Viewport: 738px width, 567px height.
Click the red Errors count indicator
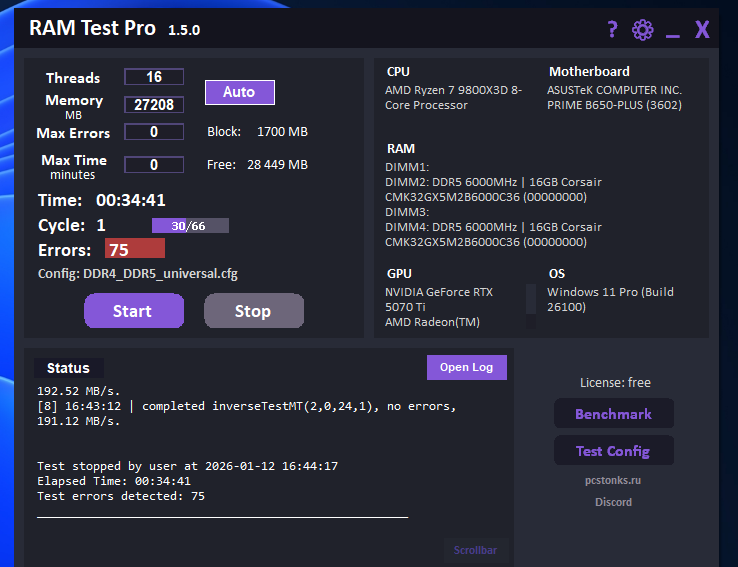point(134,249)
